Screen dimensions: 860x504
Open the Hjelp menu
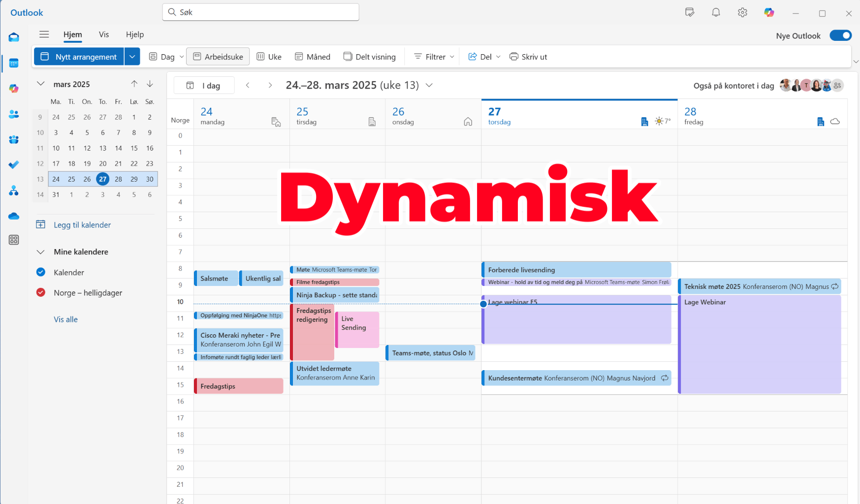coord(134,34)
